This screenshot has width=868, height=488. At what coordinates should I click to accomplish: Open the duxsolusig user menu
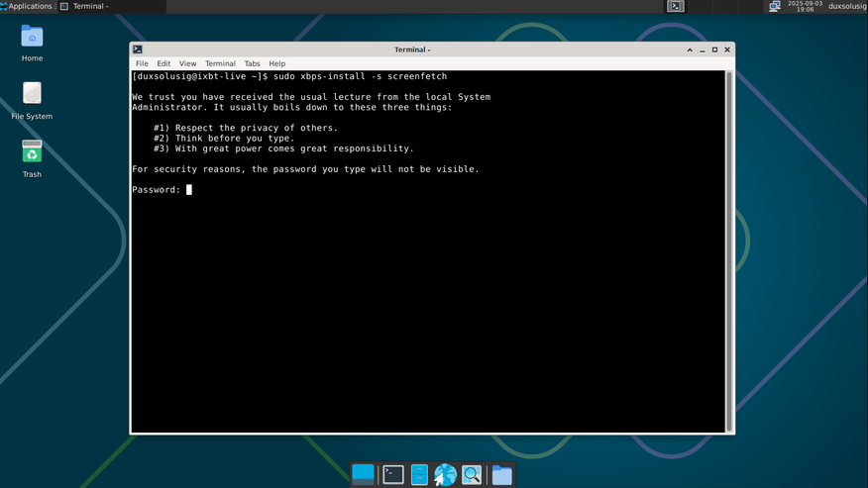847,6
